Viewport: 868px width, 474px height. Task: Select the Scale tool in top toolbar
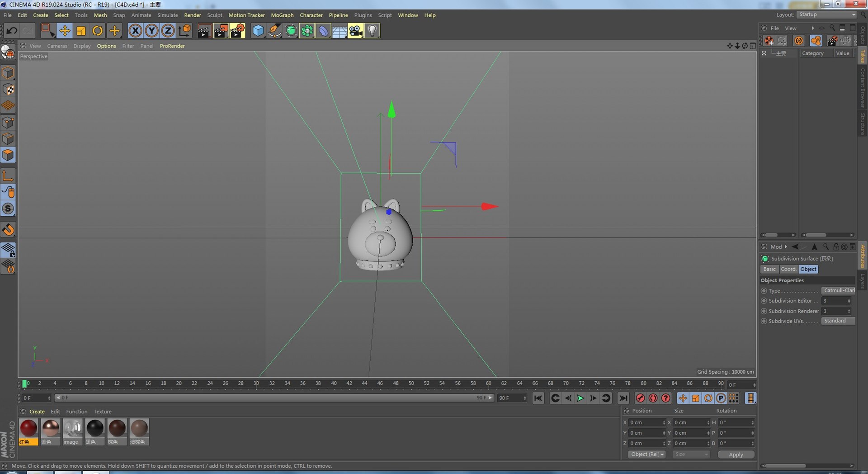[x=81, y=31]
